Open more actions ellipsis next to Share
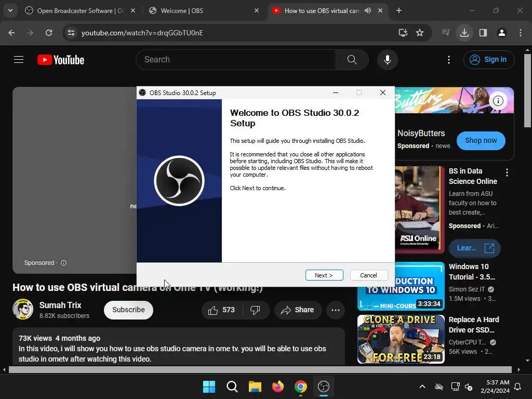The width and height of the screenshot is (532, 399). click(336, 310)
